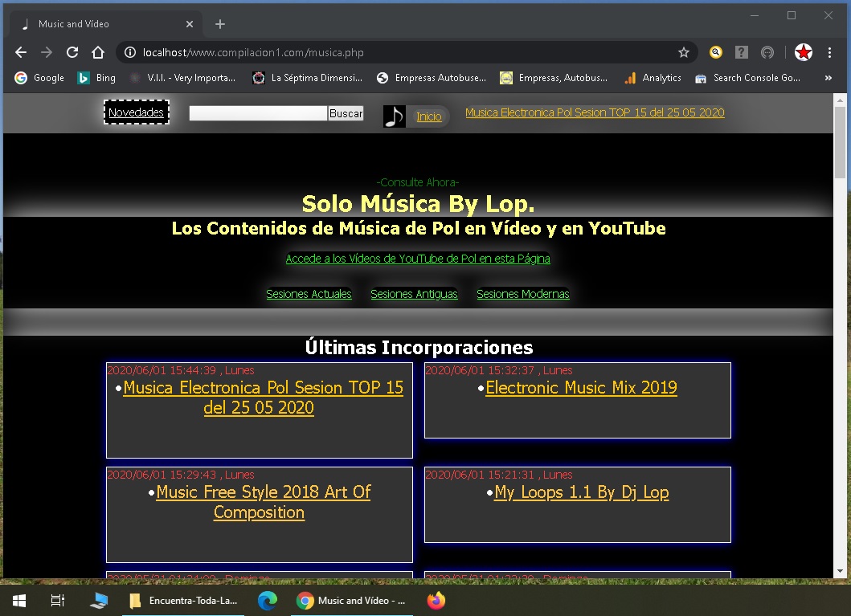Image resolution: width=851 pixels, height=616 pixels.
Task: Bookmark this page with the star icon
Action: pyautogui.click(x=684, y=51)
